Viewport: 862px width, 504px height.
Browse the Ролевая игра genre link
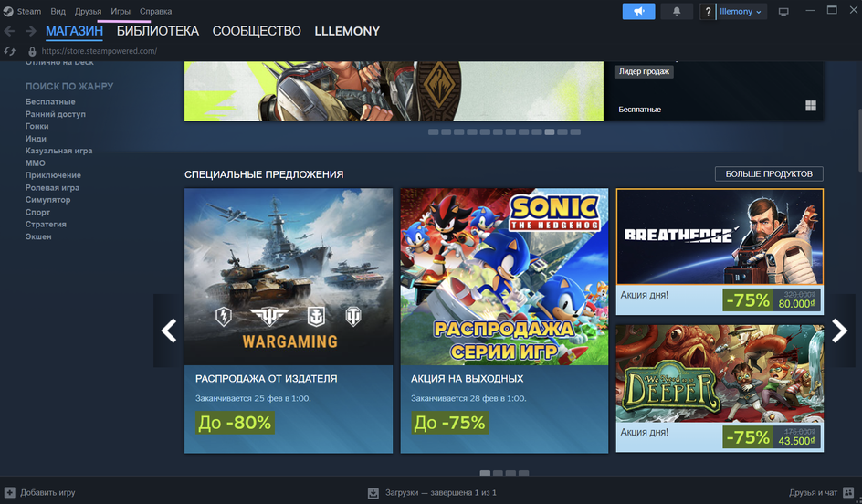pos(52,187)
